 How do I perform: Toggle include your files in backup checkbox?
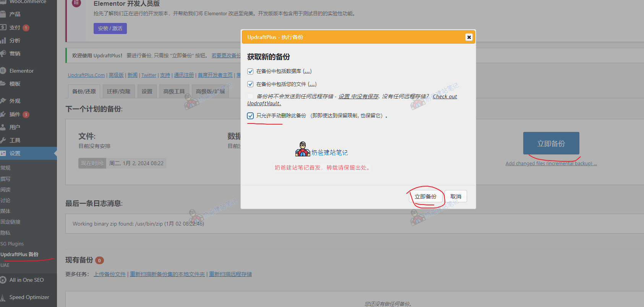pos(250,84)
